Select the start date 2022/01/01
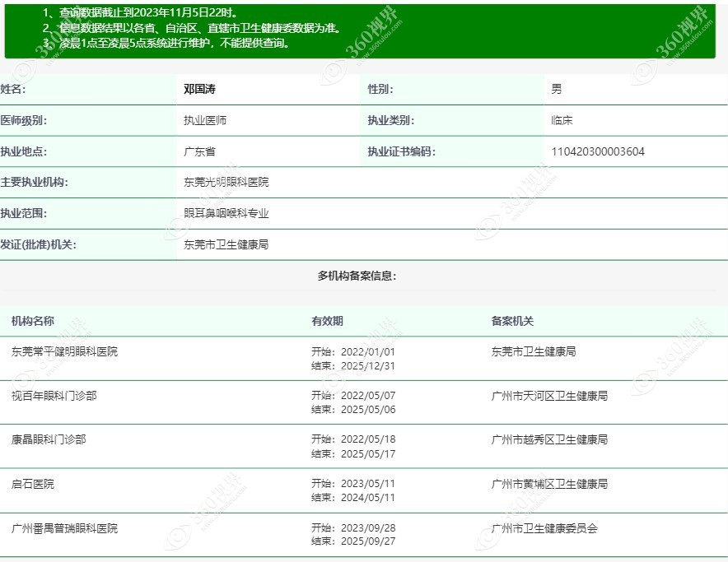 pyautogui.click(x=368, y=352)
